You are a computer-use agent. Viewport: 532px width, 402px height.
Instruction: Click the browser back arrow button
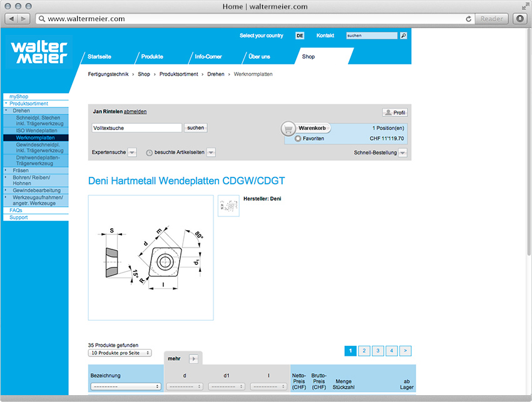pyautogui.click(x=11, y=19)
